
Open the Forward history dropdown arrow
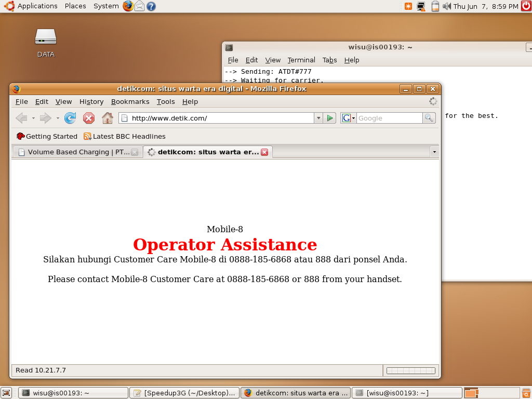coord(58,118)
